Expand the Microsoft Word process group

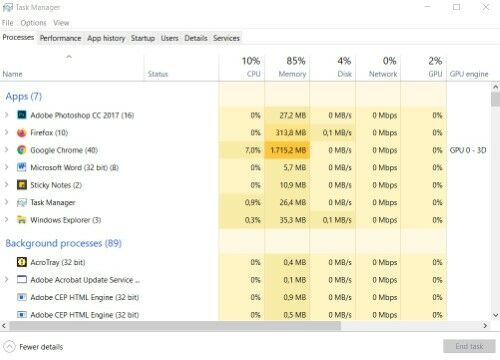pos(6,167)
